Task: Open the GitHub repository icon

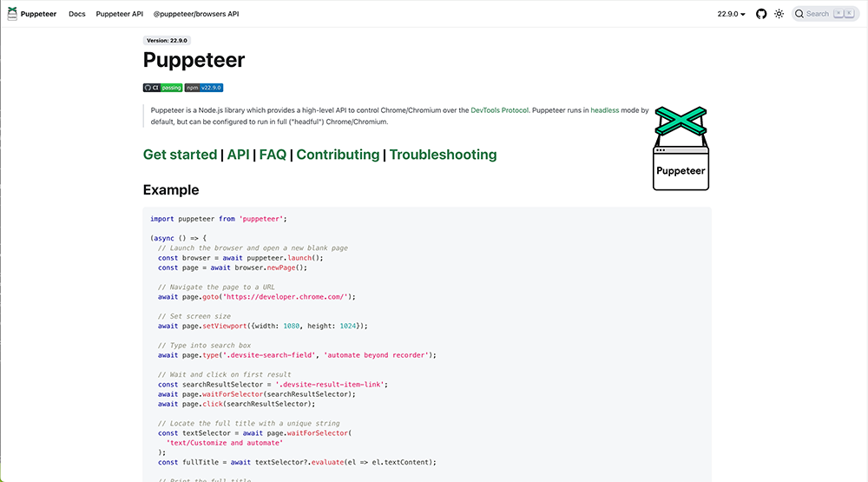Action: tap(761, 14)
